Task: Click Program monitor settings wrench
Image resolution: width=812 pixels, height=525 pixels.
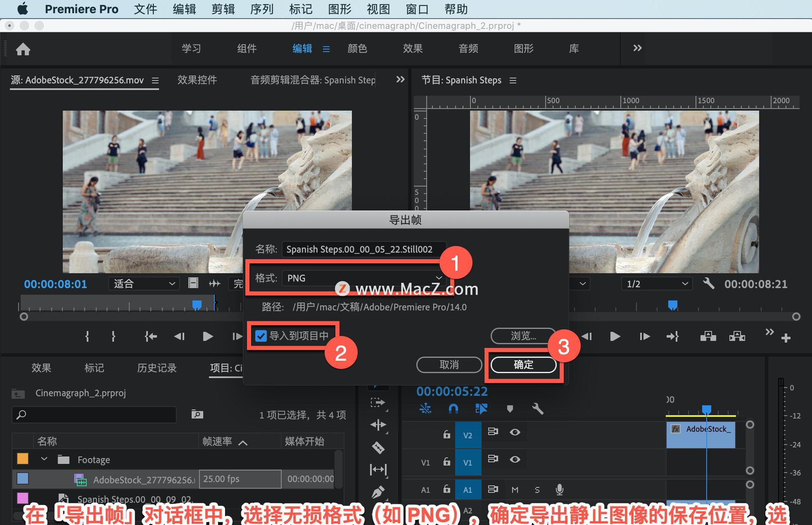Action: tap(708, 284)
